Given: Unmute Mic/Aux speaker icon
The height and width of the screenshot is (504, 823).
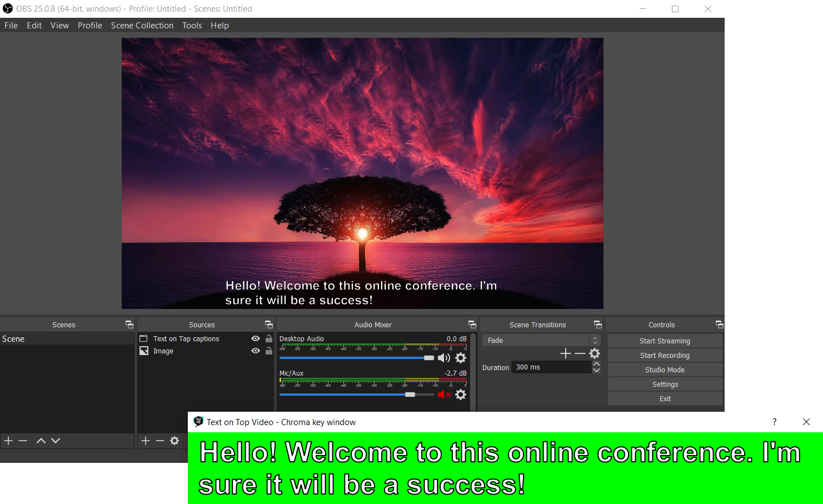Looking at the screenshot, I should [x=444, y=395].
